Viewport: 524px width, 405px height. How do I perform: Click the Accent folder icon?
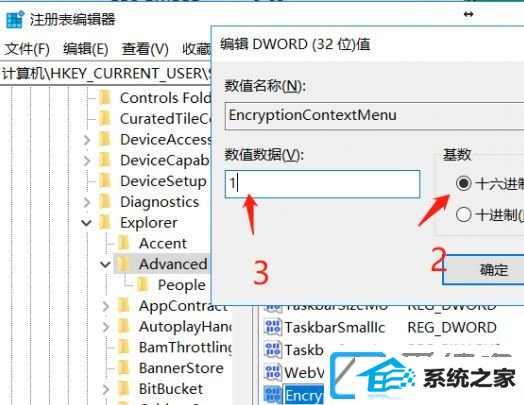click(124, 243)
